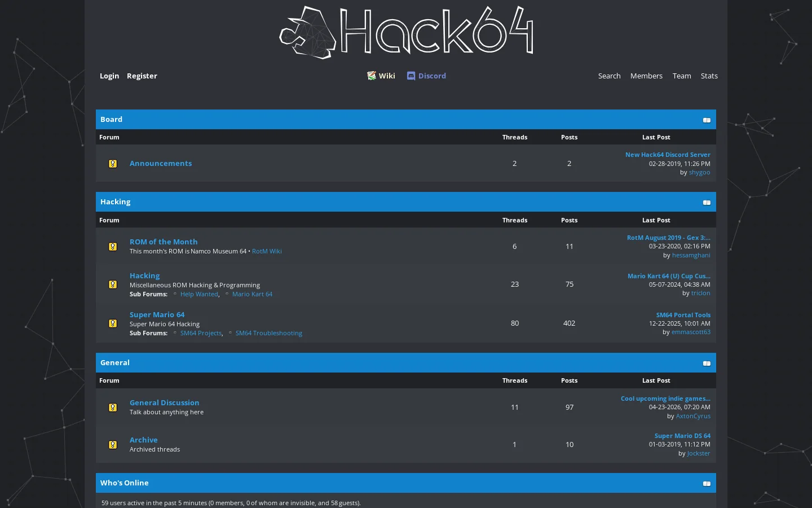Viewport: 812px width, 508px height.
Task: Click the Mario Kart 64 subforum icon
Action: click(x=227, y=294)
